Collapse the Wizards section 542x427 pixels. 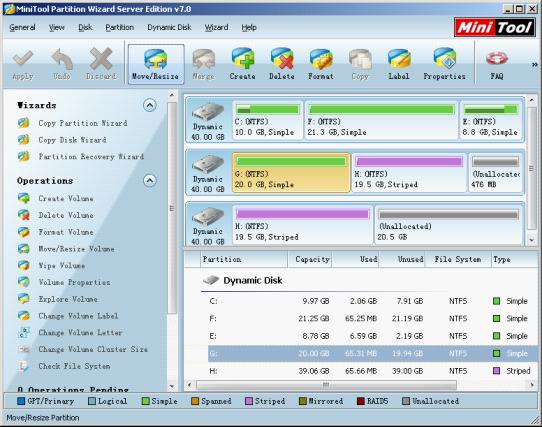[150, 105]
